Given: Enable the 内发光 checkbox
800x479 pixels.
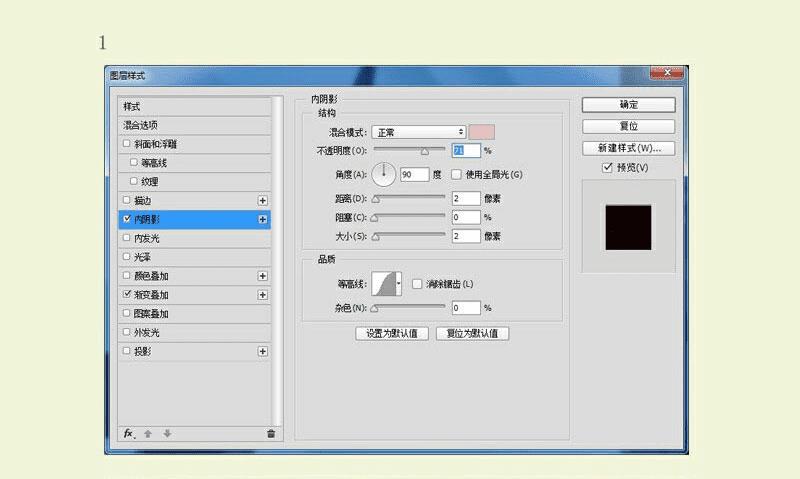Looking at the screenshot, I should [127, 238].
